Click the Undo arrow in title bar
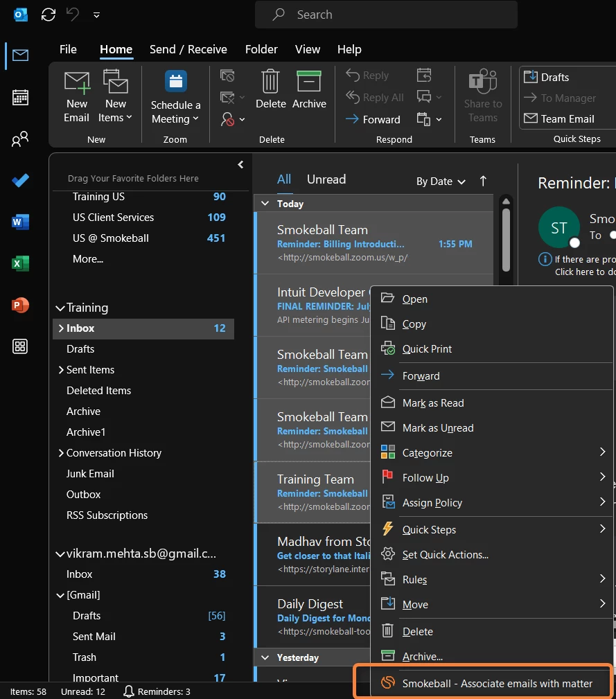The height and width of the screenshot is (699, 616). pyautogui.click(x=73, y=15)
